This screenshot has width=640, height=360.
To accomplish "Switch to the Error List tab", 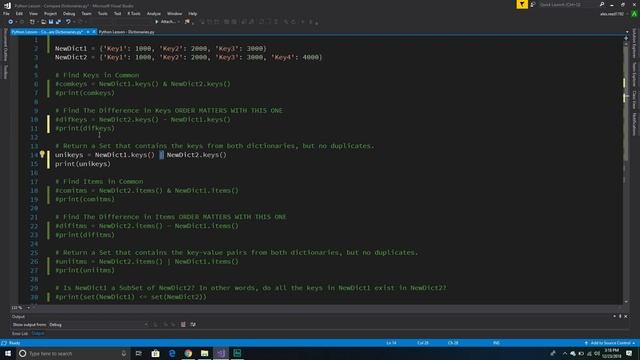I will tap(20, 333).
